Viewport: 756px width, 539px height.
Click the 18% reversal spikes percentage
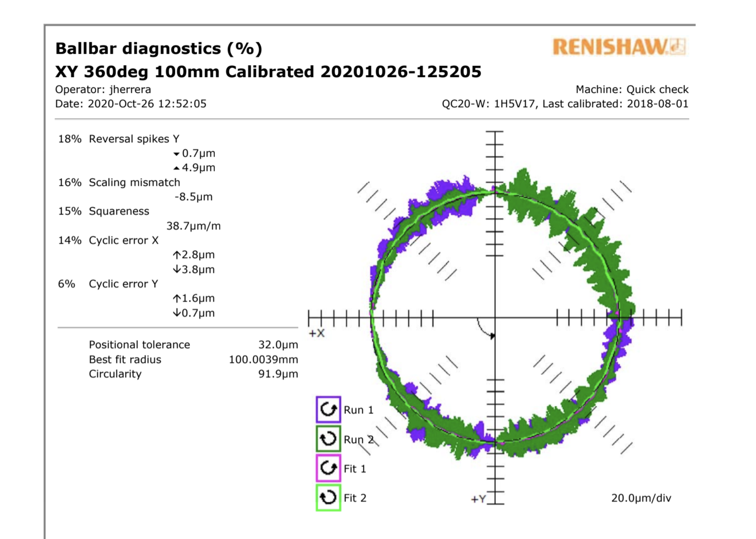(x=70, y=139)
